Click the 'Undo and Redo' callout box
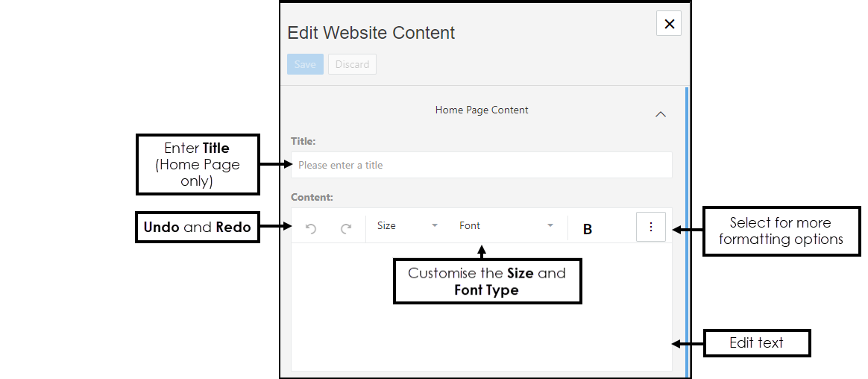Viewport: 868px width, 379px height. pos(198,227)
